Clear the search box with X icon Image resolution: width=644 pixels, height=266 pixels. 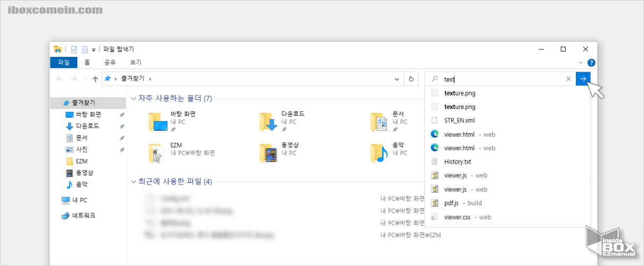coord(568,79)
